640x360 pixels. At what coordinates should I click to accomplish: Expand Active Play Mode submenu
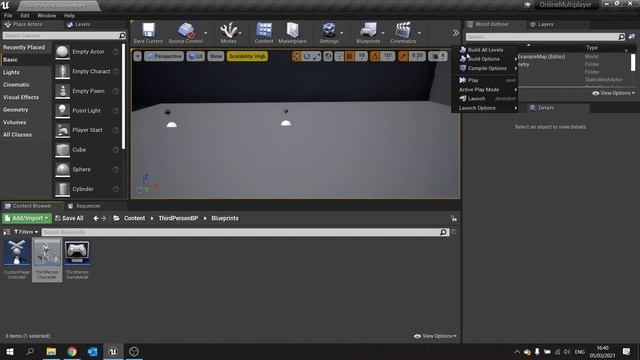[485, 90]
